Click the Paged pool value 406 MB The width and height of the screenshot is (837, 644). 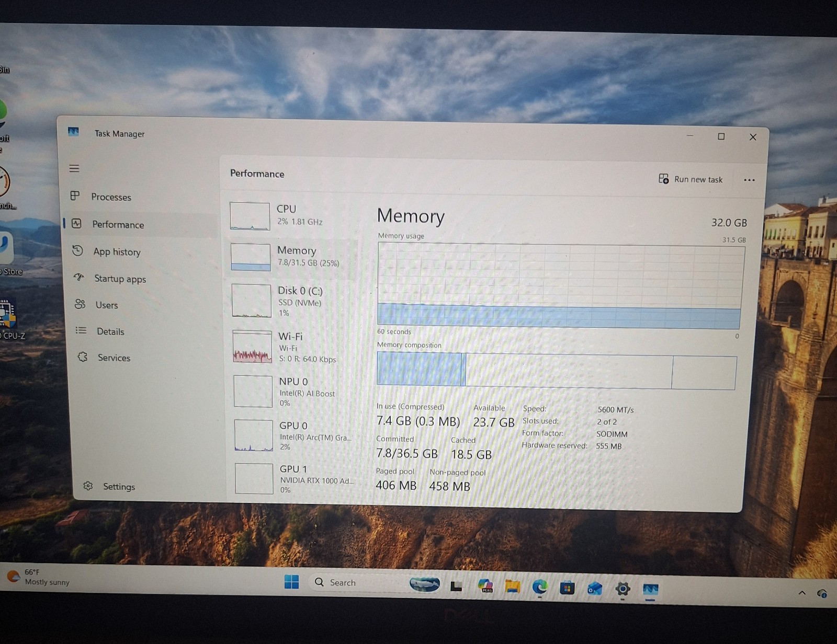396,485
